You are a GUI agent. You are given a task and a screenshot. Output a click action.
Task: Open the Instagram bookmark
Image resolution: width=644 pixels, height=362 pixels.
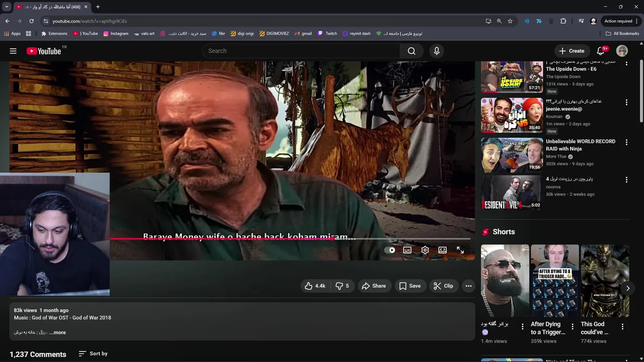(116, 34)
